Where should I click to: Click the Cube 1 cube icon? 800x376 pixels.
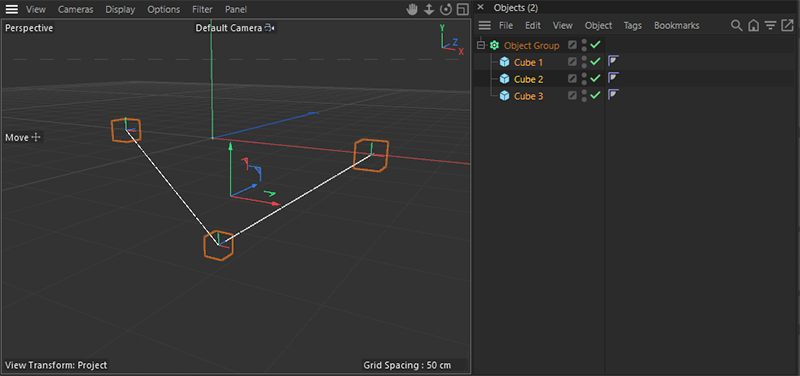[505, 62]
